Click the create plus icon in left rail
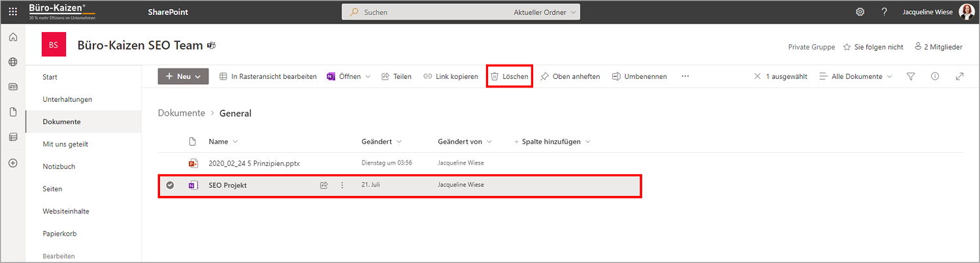The image size is (980, 263). point(12,162)
